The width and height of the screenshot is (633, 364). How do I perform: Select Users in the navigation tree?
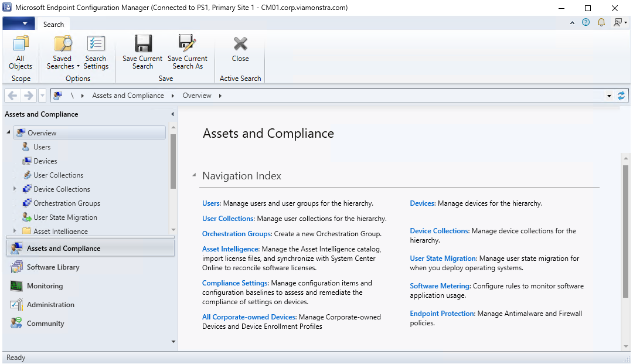pos(42,147)
